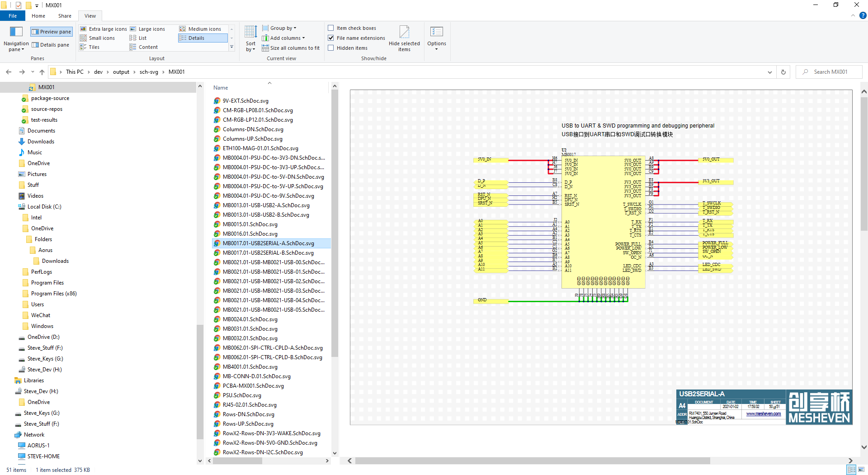Image resolution: width=868 pixels, height=475 pixels.
Task: Click Size all columns to fit
Action: 291,48
